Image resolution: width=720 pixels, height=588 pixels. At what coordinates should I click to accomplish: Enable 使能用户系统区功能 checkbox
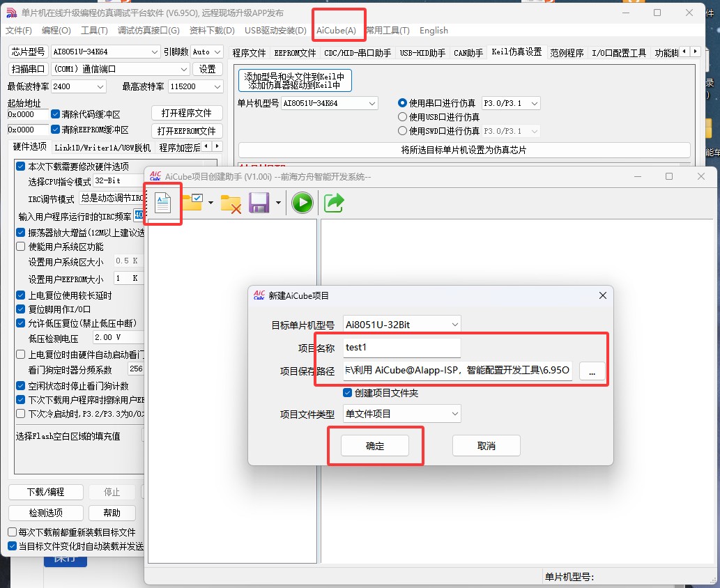click(x=21, y=247)
